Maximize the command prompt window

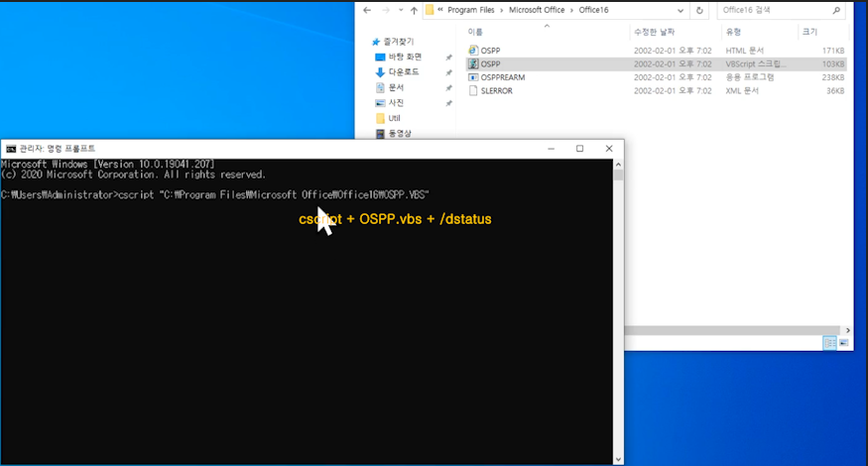tap(579, 149)
